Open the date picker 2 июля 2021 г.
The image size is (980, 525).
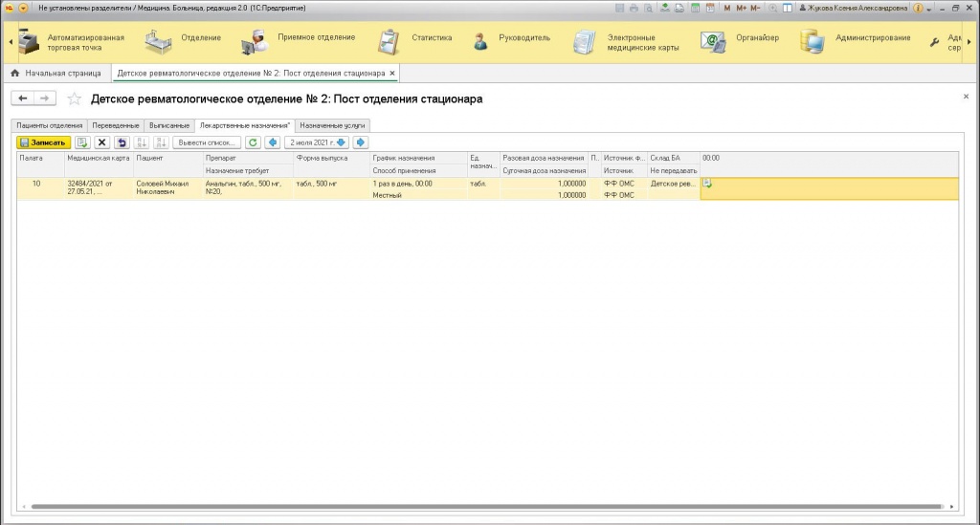point(316,142)
